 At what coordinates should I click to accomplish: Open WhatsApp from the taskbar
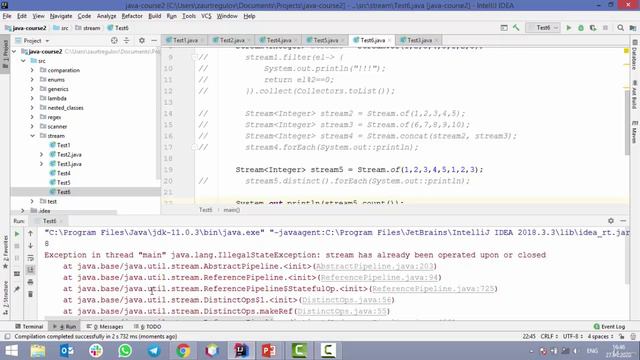125,351
